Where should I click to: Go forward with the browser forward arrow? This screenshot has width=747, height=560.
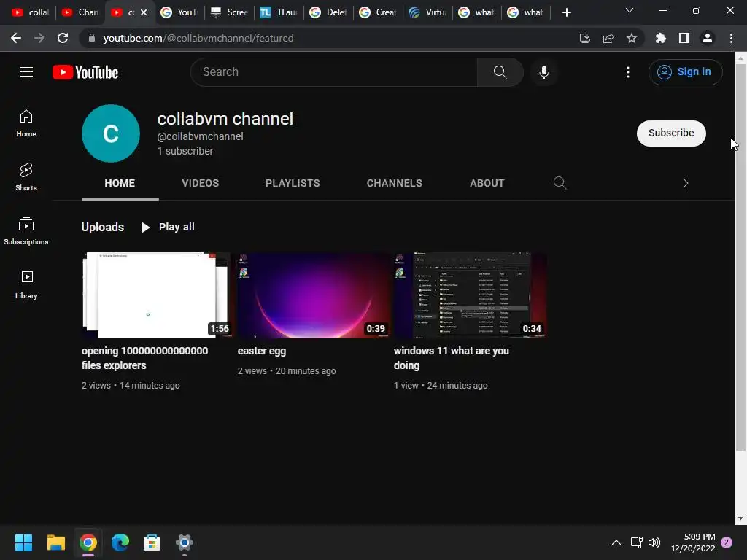click(39, 38)
